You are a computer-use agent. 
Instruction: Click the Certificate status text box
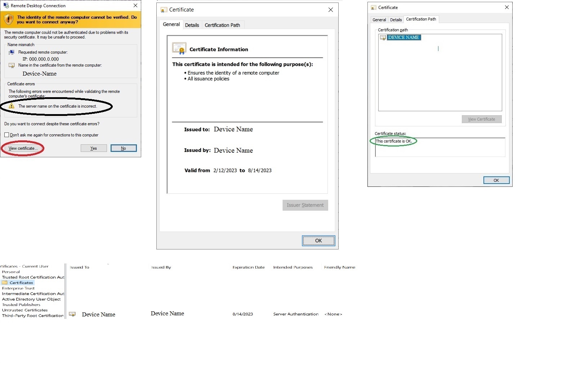click(440, 147)
